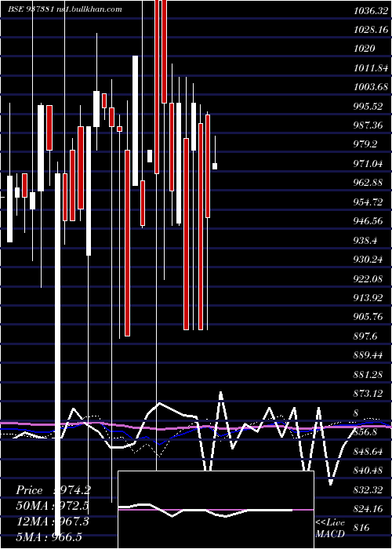
Task: Click the 832.32 price axis label
Action: (x=368, y=489)
